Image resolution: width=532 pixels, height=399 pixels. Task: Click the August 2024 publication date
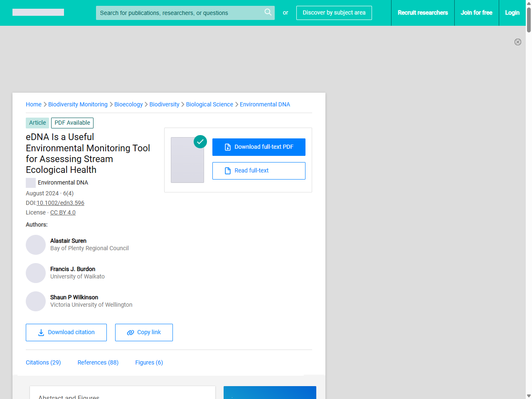click(x=42, y=193)
